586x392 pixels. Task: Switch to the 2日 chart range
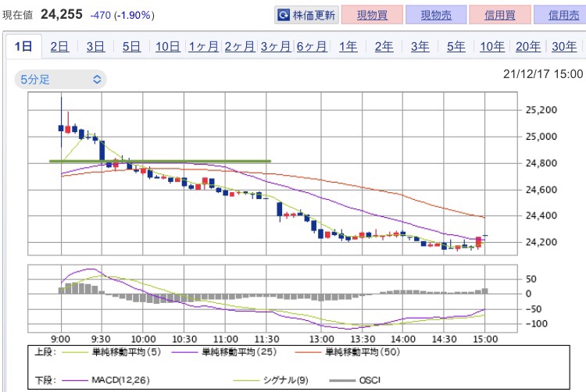point(59,47)
